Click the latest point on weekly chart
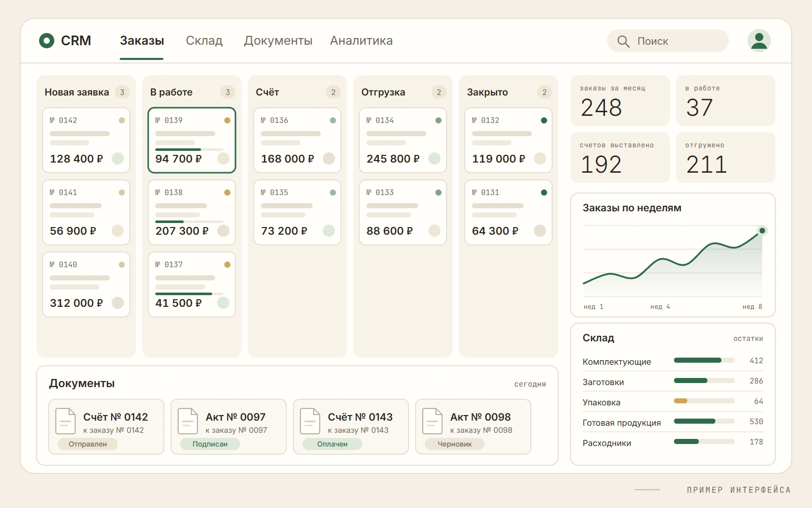Screen dimensions: 812x508 point(762,231)
